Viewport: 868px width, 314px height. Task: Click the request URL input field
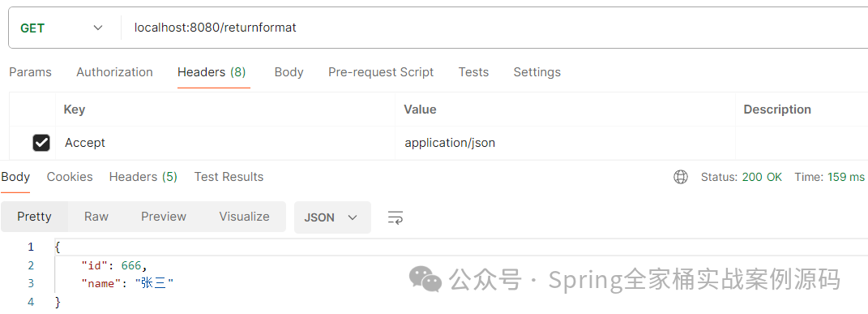coord(494,28)
